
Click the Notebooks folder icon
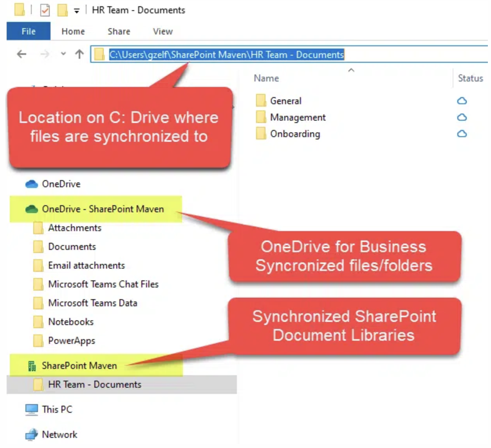(38, 322)
